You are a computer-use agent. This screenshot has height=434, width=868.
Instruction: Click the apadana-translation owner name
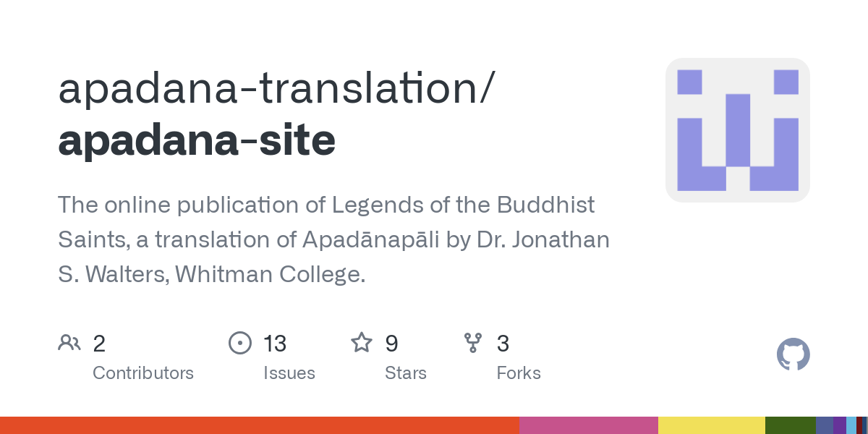click(x=276, y=88)
